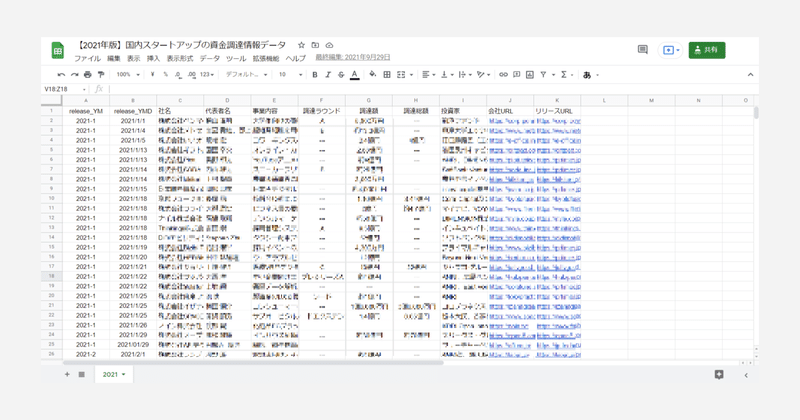This screenshot has width=800, height=420.
Task: Open the 拡張機能 menu
Action: tap(266, 58)
